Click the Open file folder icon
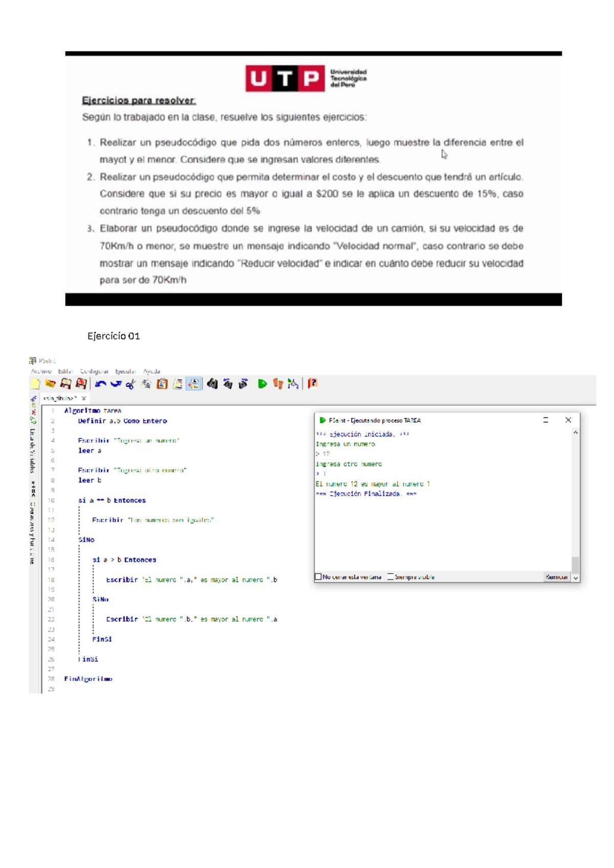Screen dimensions: 614x868 coord(50,384)
